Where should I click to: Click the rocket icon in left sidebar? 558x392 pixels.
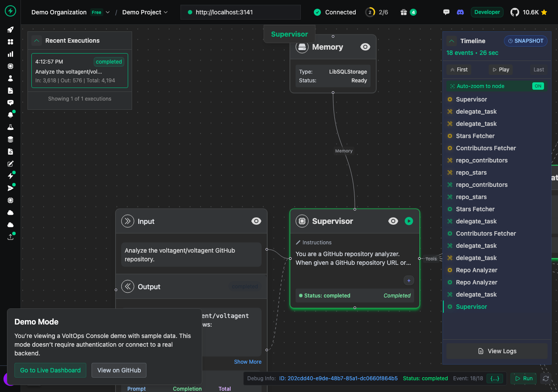10,30
